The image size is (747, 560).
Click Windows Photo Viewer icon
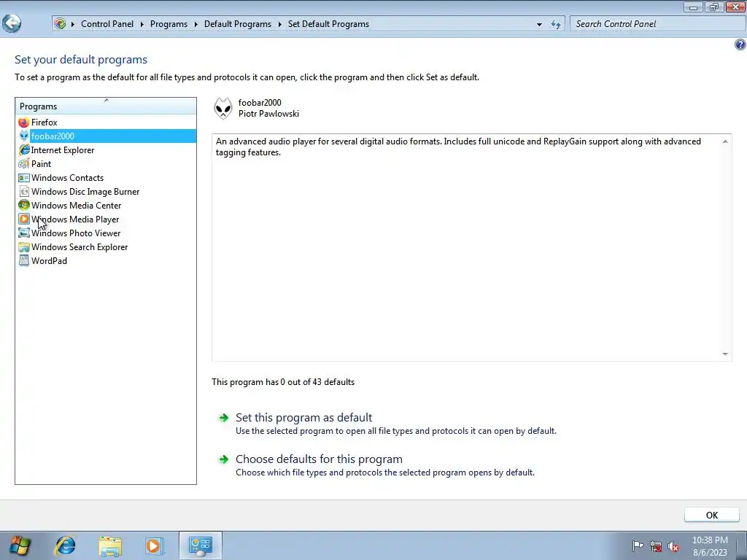[24, 233]
